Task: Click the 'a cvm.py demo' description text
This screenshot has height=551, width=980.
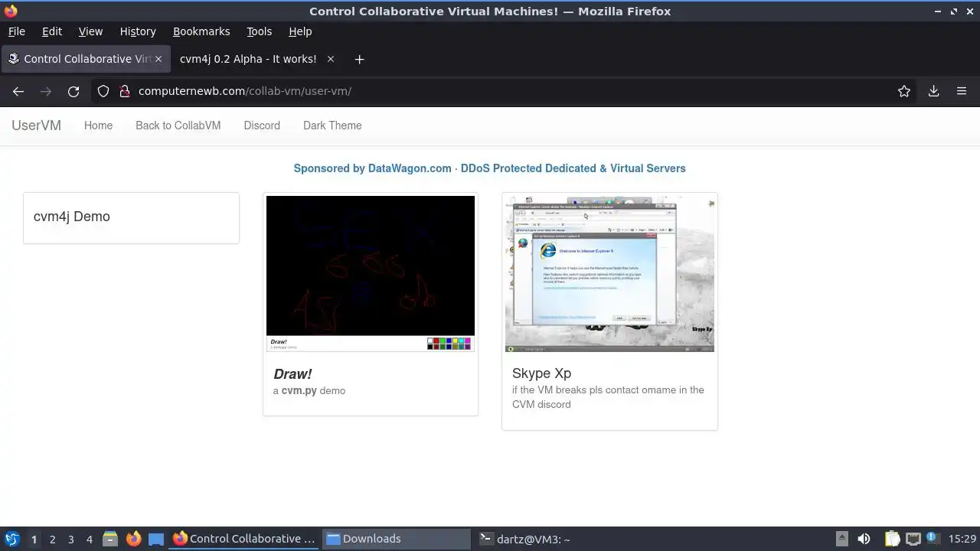Action: 309,391
